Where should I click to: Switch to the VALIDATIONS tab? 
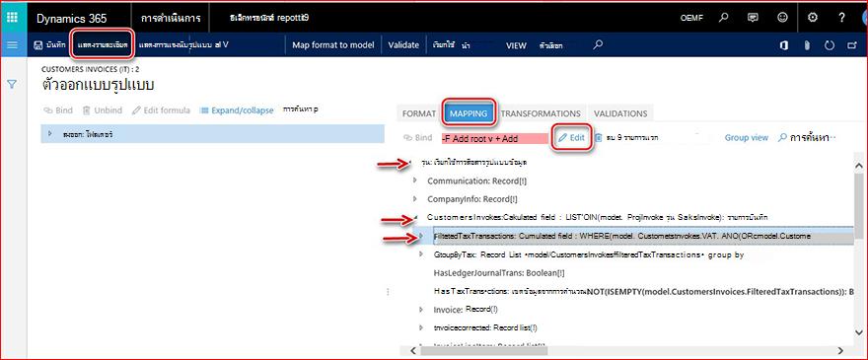click(x=620, y=113)
